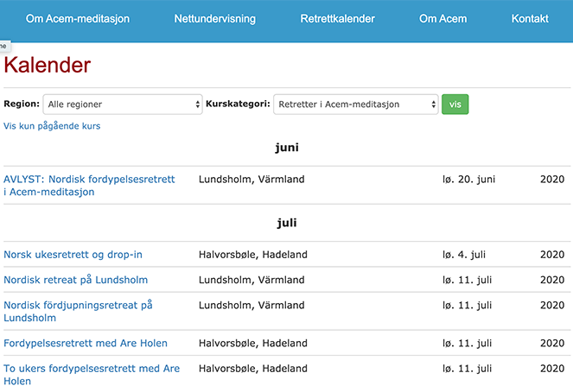The image size is (573, 392).
Task: Click the juni month header
Action: click(x=287, y=148)
